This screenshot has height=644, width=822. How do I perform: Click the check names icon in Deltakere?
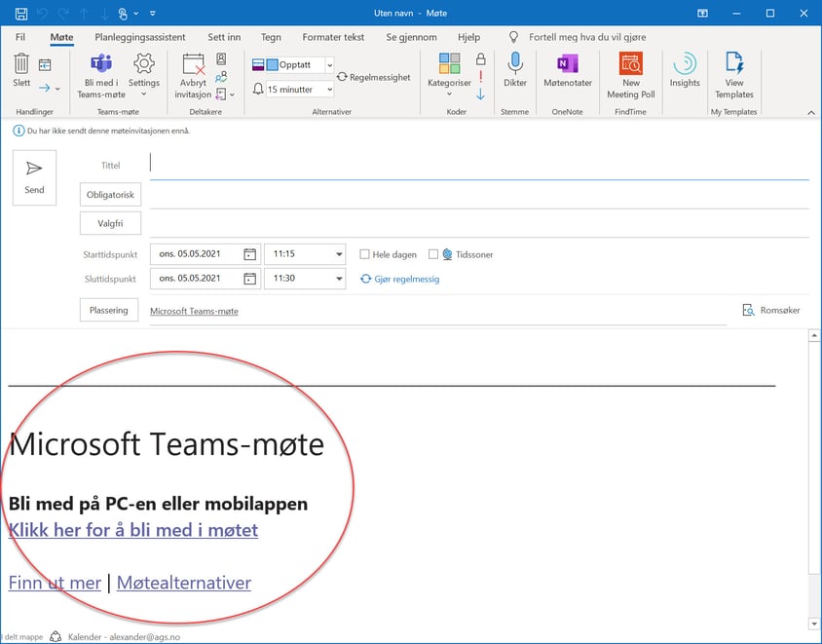point(221,77)
